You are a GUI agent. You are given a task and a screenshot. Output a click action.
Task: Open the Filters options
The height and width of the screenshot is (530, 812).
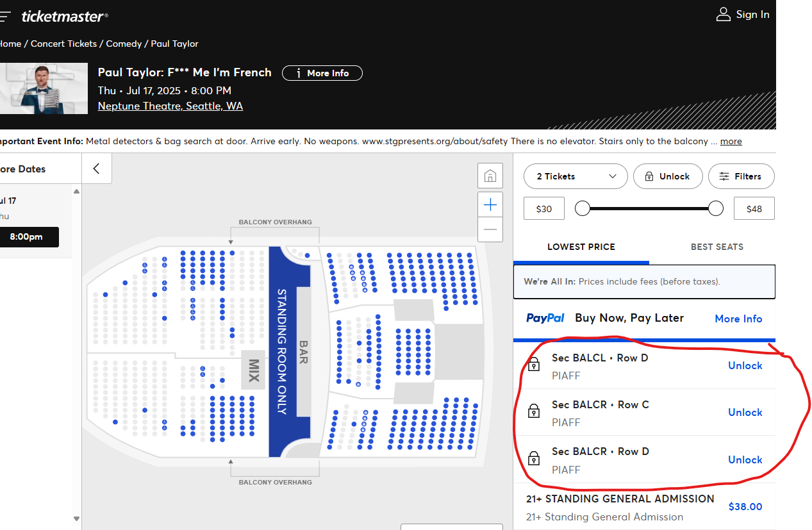741,176
